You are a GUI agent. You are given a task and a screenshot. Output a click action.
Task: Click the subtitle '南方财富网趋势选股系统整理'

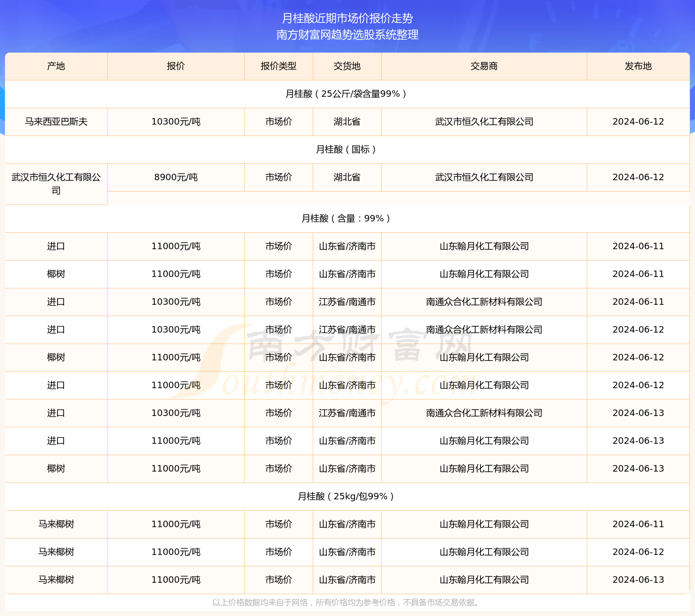click(x=347, y=35)
